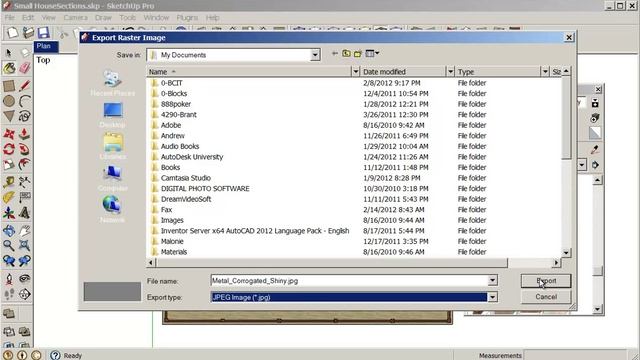Viewport: 640px width, 360px height.
Task: Open the Name column filter dropdown
Action: tap(356, 72)
